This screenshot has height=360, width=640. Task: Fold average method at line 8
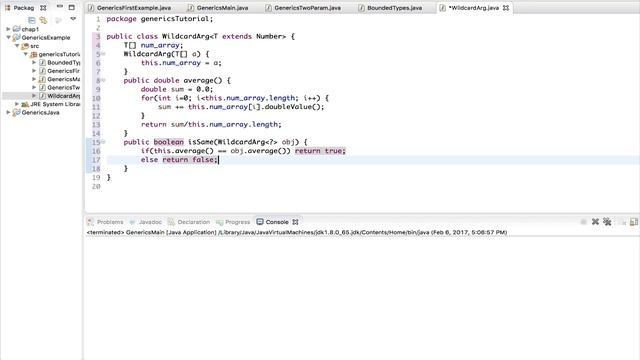[103, 80]
